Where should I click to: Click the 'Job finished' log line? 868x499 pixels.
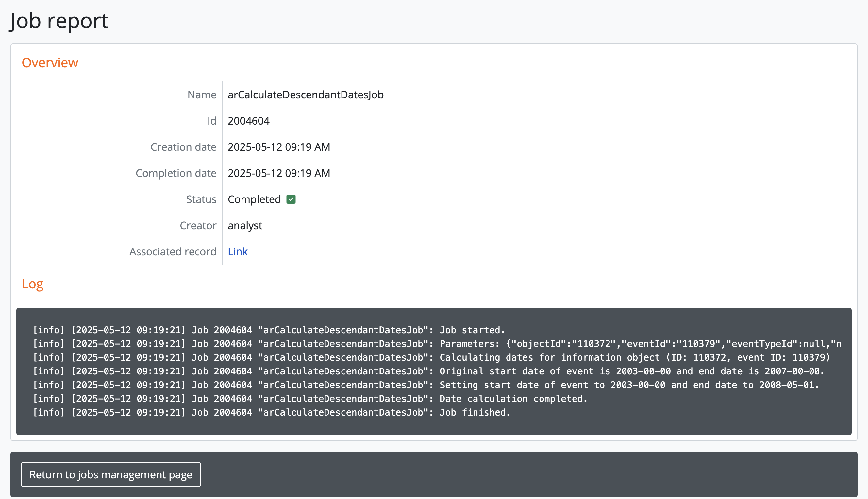[272, 412]
